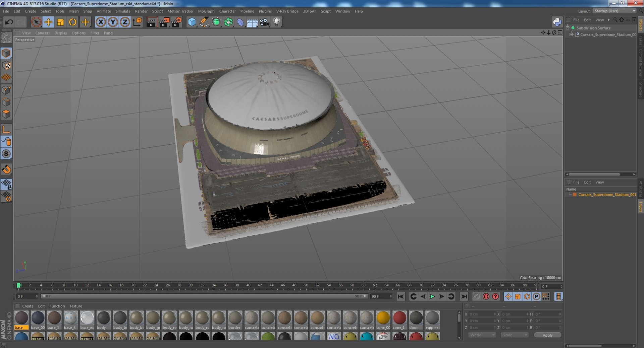Click the Undo arrow icon
Viewport: 644px width, 348px height.
click(9, 22)
